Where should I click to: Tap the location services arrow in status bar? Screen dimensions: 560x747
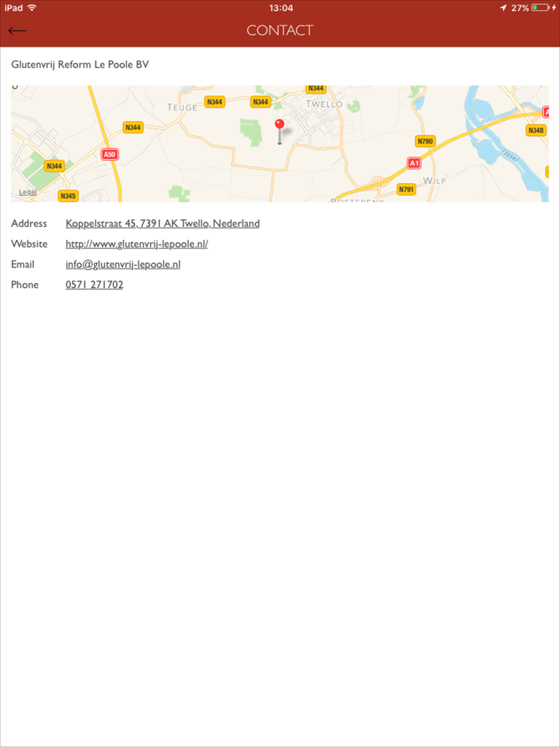[x=503, y=8]
